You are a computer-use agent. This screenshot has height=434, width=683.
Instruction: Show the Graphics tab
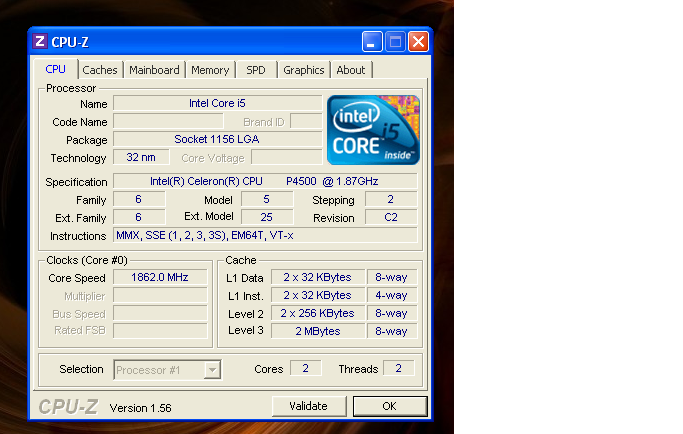click(x=304, y=70)
